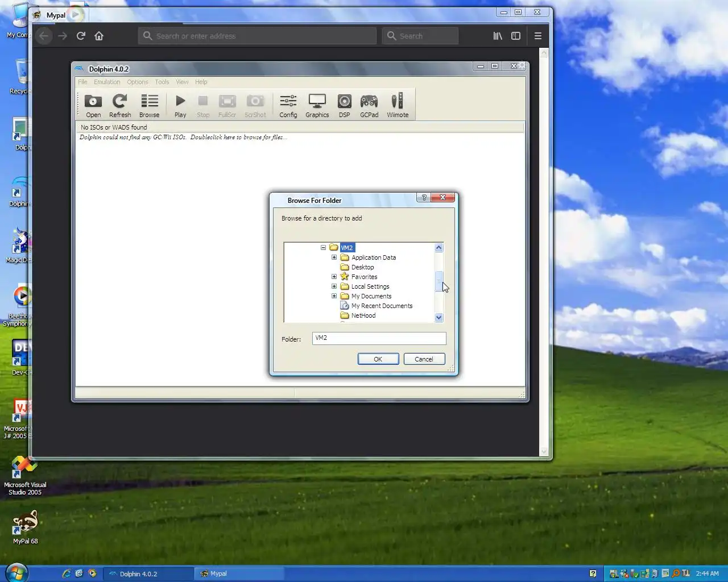
Task: Click the Mypal back arrow button
Action: [x=44, y=36]
